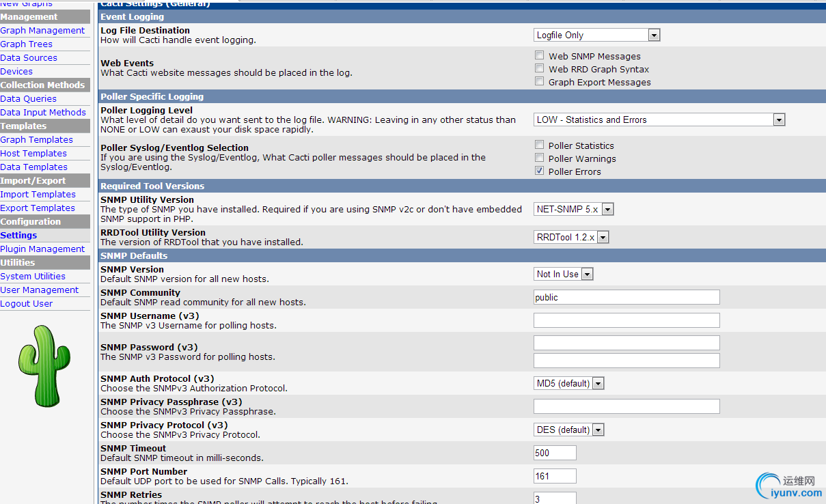Uncheck the Poller Errors checkbox
The image size is (826, 504).
(x=540, y=171)
